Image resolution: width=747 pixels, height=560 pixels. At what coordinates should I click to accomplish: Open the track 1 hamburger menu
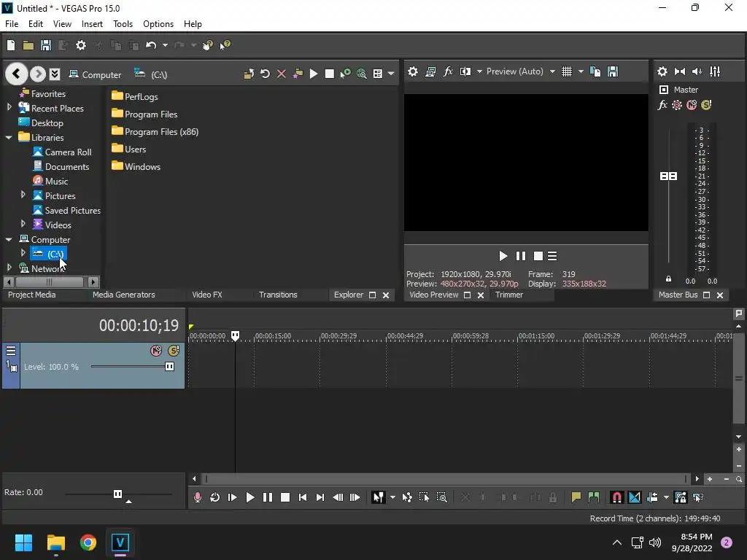coord(11,351)
